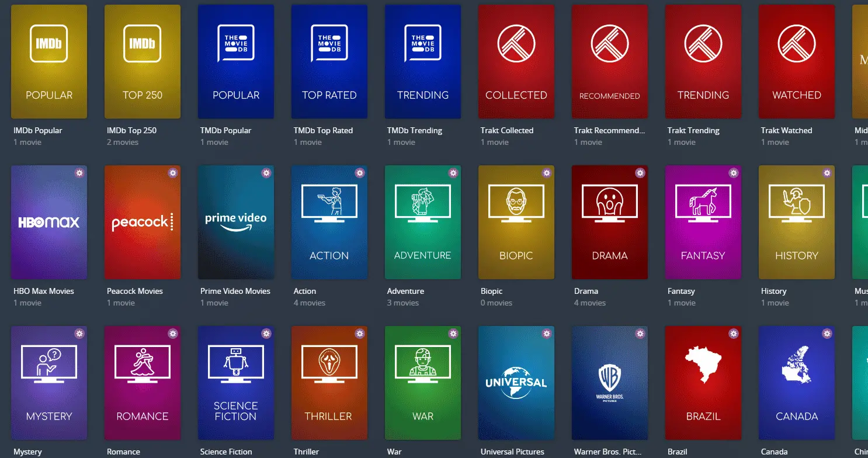868x458 pixels.
Task: Click the Prime Video Movies poster
Action: 236,223
